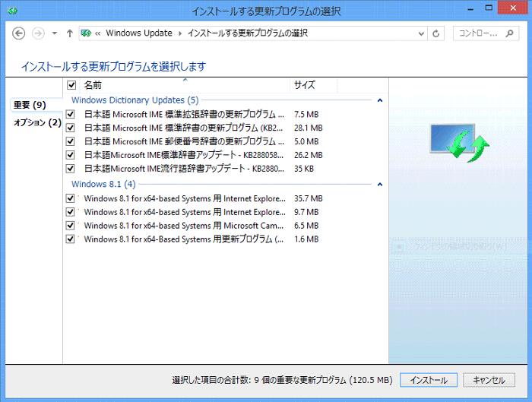Select the IME流行語辞書アップデート KB2880 row text

pyautogui.click(x=184, y=169)
